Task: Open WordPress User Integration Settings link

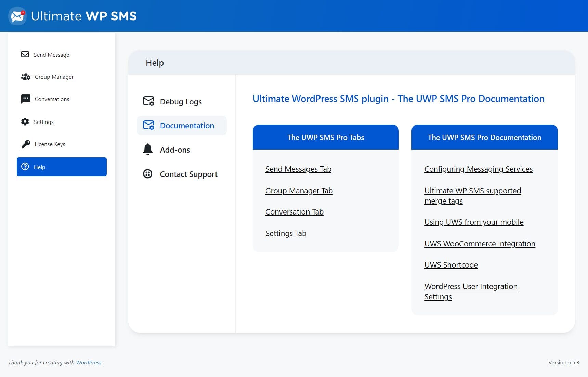Action: coord(471,291)
